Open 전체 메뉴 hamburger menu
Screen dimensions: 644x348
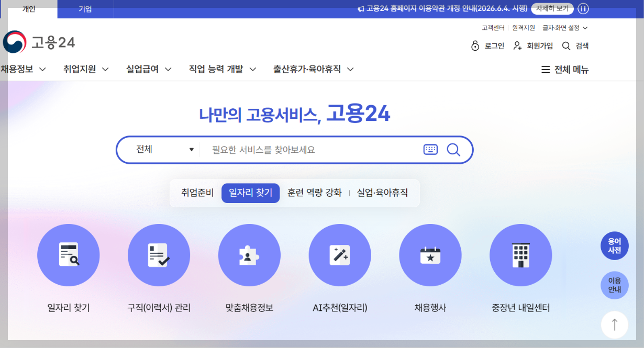coord(565,70)
